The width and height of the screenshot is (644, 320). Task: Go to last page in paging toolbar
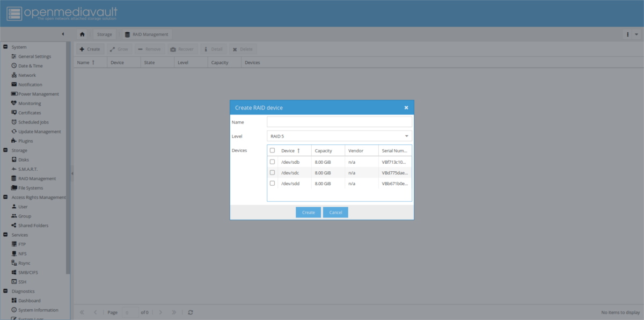174,312
